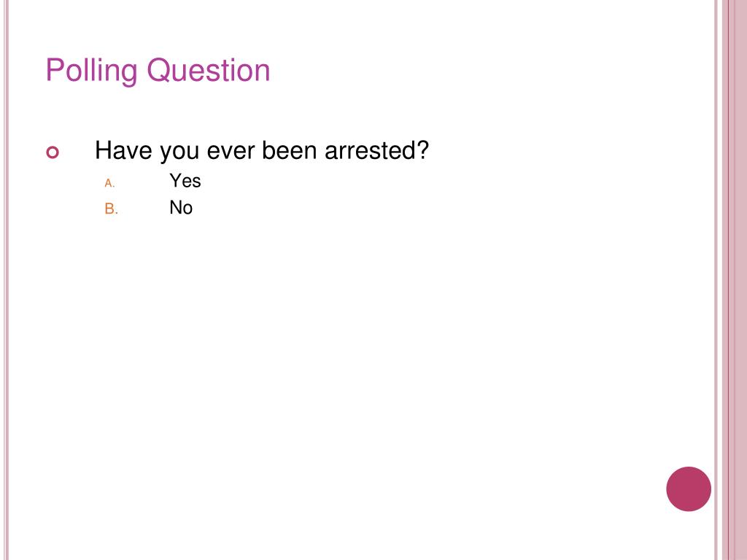This screenshot has height=560, width=747.
Task: Click the hollow ring bullet marker
Action: coord(53,152)
